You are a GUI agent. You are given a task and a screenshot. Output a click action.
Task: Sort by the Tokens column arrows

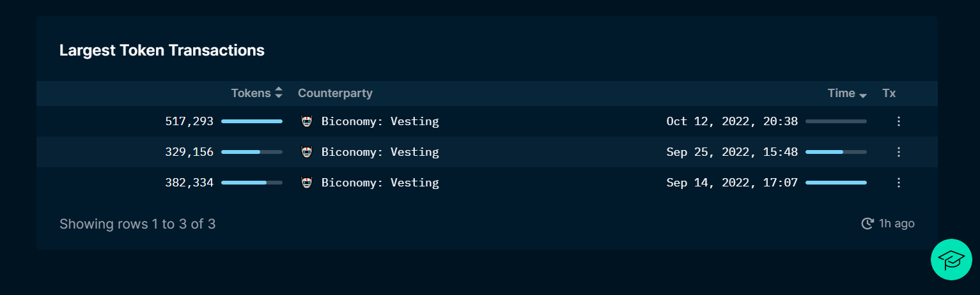click(x=279, y=93)
